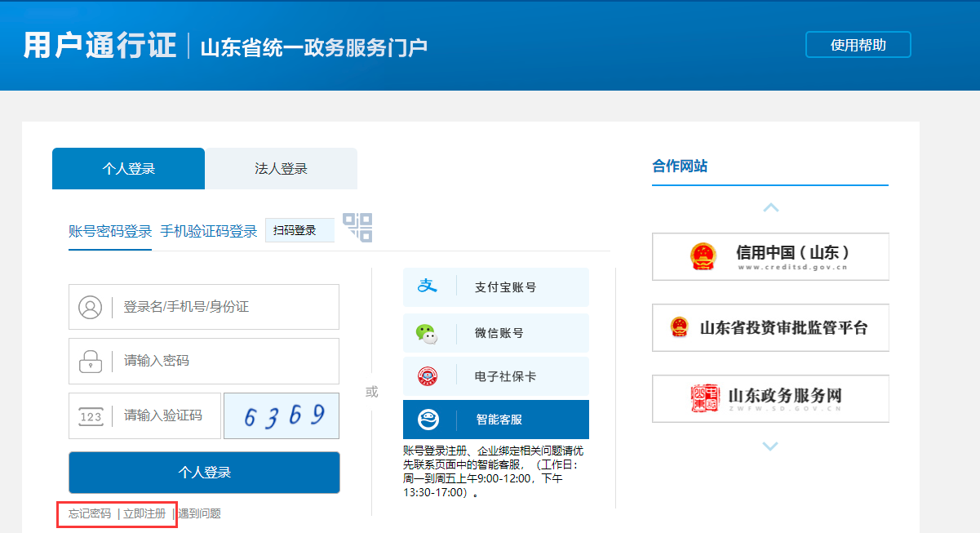The width and height of the screenshot is (980, 533).
Task: Select the 个人登录 tab
Action: coord(128,169)
